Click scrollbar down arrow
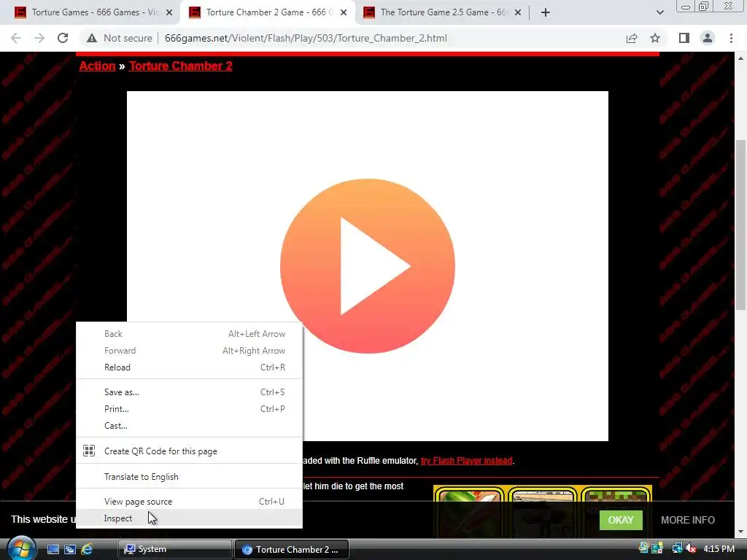The width and height of the screenshot is (747, 560). click(740, 532)
